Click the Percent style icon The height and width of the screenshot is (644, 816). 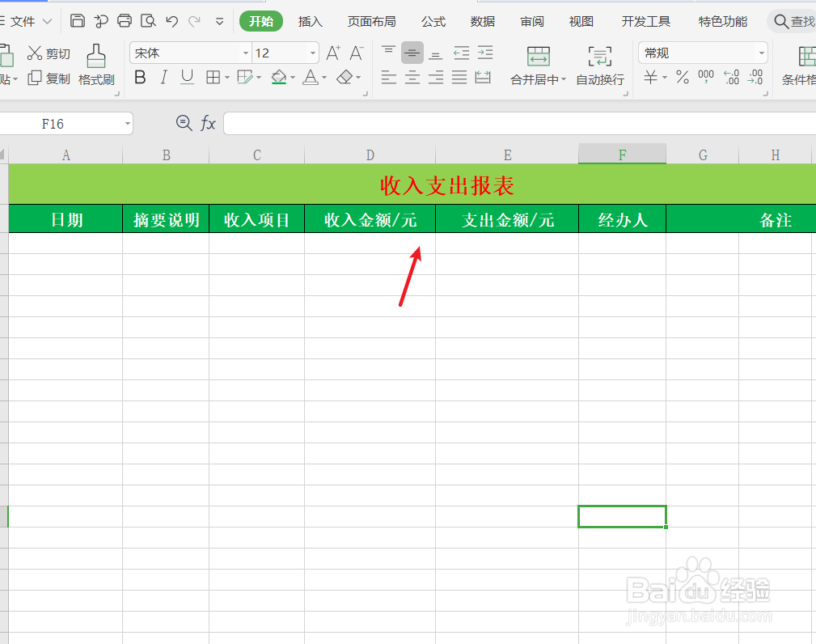(683, 78)
